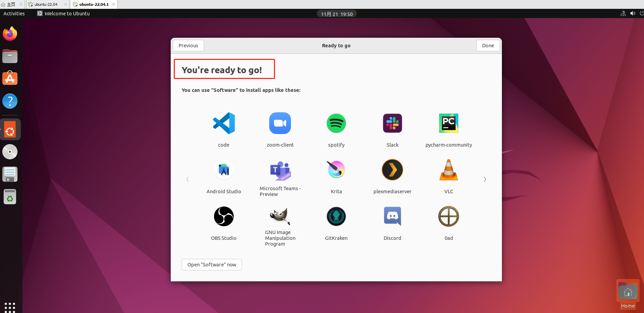Image resolution: width=644 pixels, height=313 pixels.
Task: Choose the plexmediaserver icon
Action: click(x=393, y=170)
